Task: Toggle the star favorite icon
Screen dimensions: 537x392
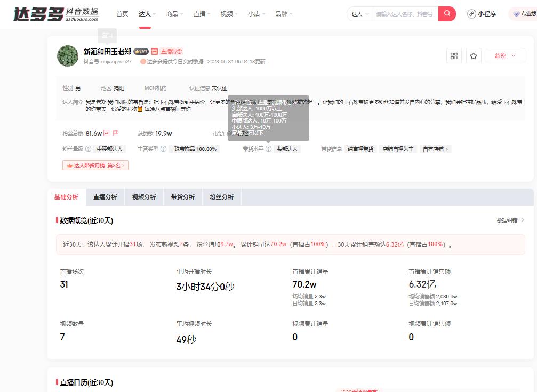Action: pyautogui.click(x=474, y=55)
